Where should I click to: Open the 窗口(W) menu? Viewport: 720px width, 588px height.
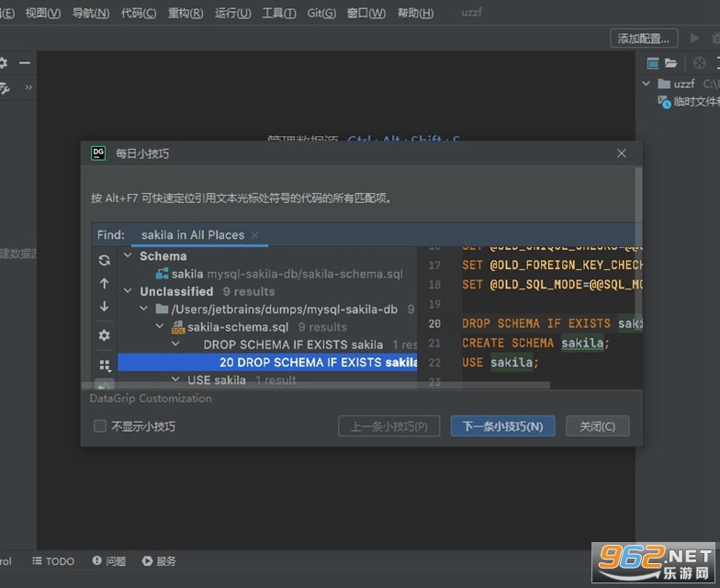pos(366,13)
